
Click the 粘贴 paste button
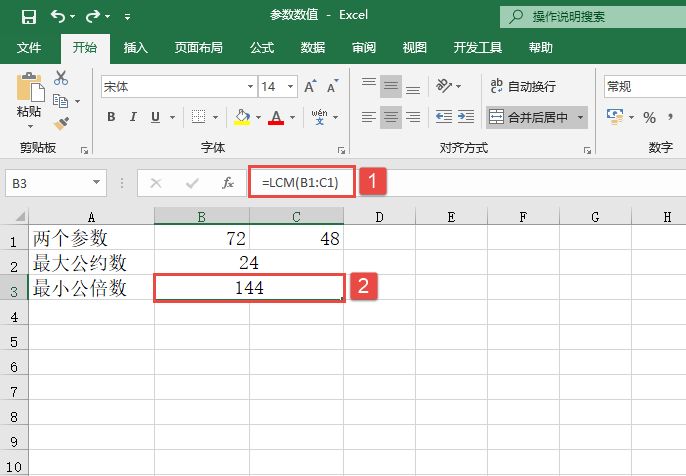tap(29, 100)
